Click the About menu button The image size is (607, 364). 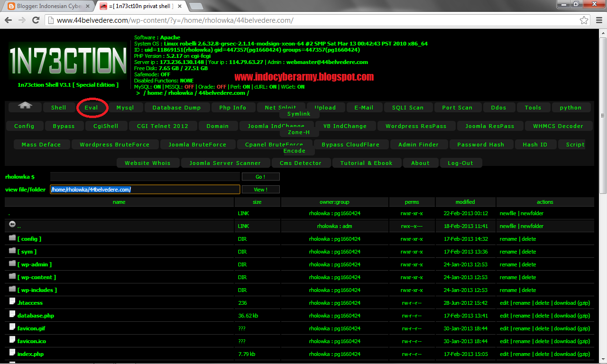(420, 163)
